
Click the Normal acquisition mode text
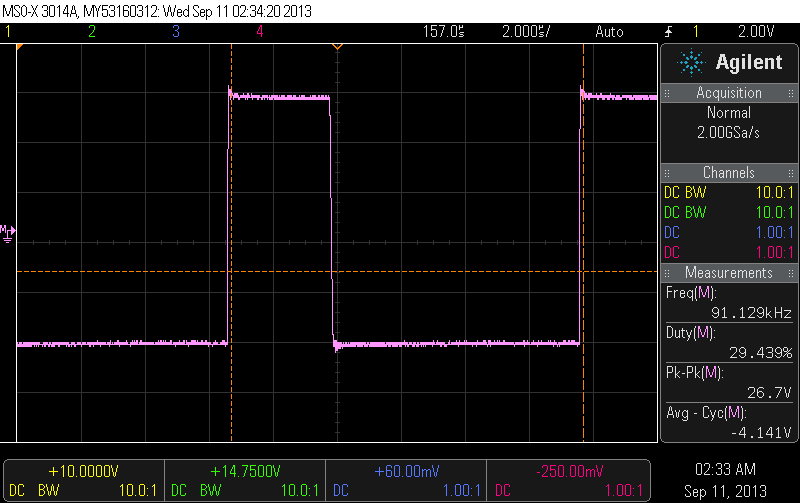tap(729, 113)
